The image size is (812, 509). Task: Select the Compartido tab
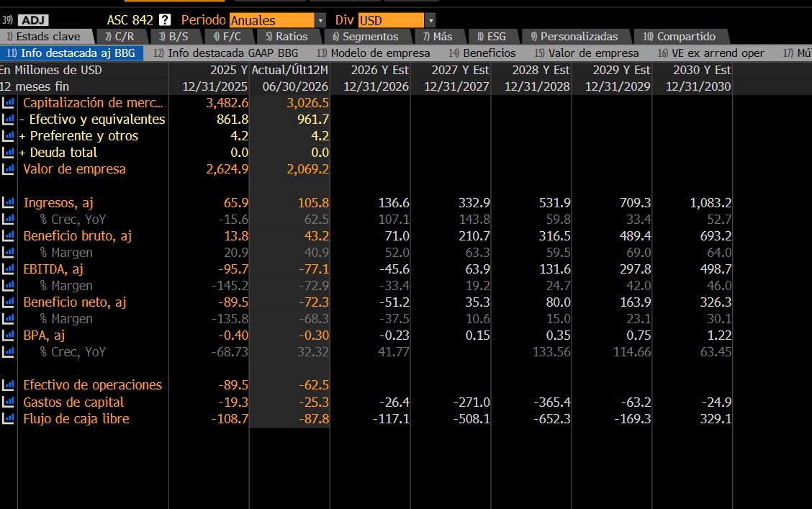coord(680,36)
